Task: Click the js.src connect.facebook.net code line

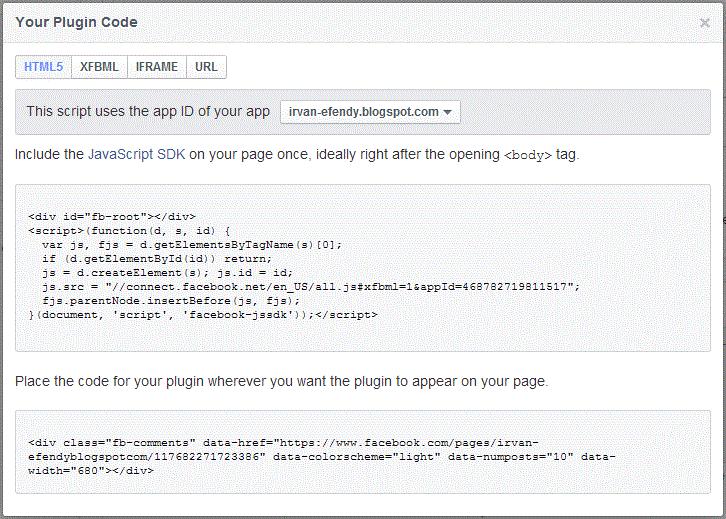Action: pos(311,287)
